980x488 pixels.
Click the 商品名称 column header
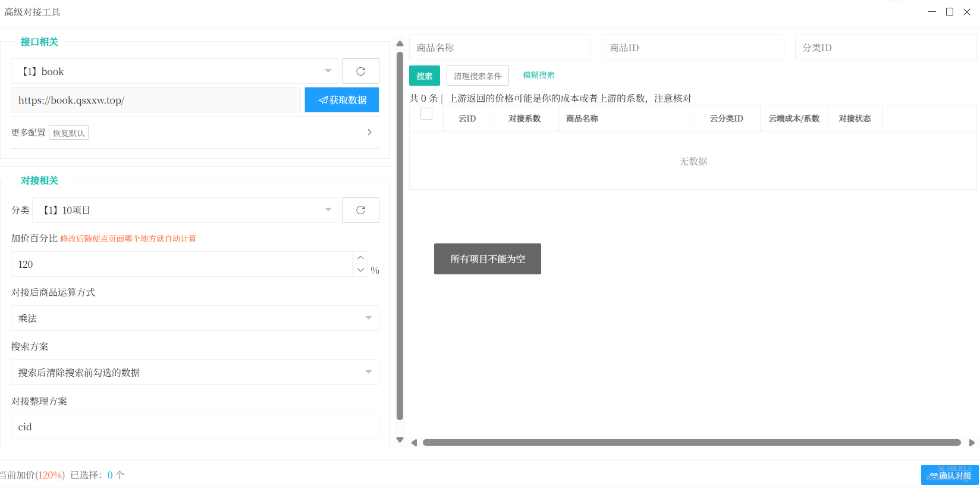point(626,118)
